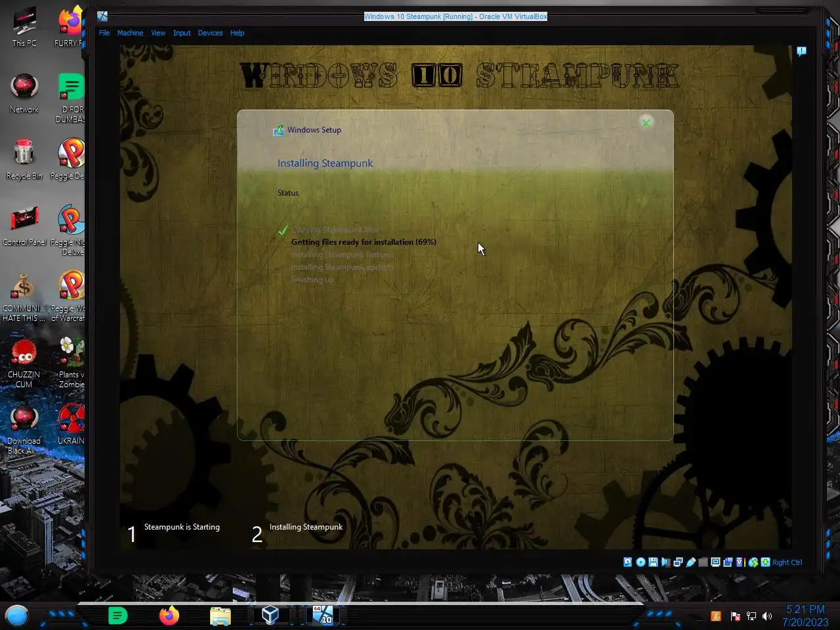Image resolution: width=840 pixels, height=630 pixels.
Task: Click the Action Center flag tray icon
Action: [735, 616]
